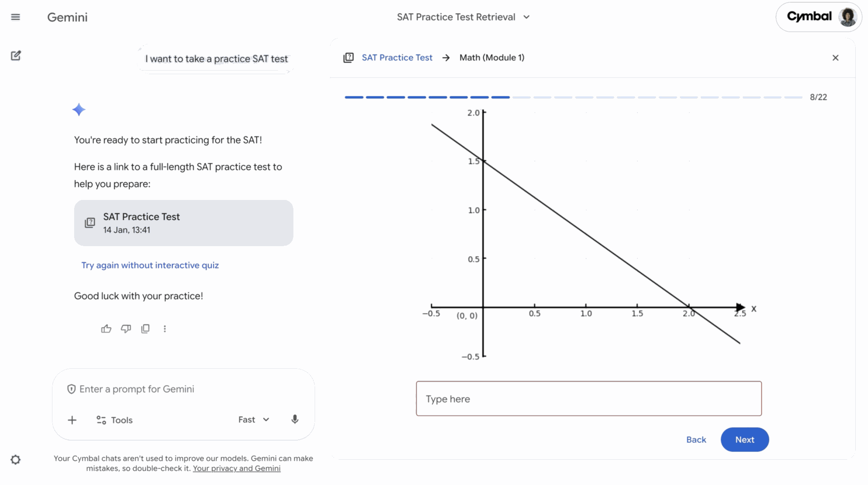The height and width of the screenshot is (485, 868).
Task: Expand the Fast model selector dropdown
Action: coord(254,419)
